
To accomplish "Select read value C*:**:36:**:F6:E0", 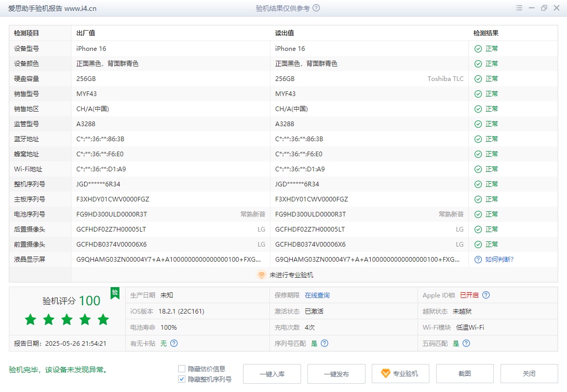I will 299,154.
